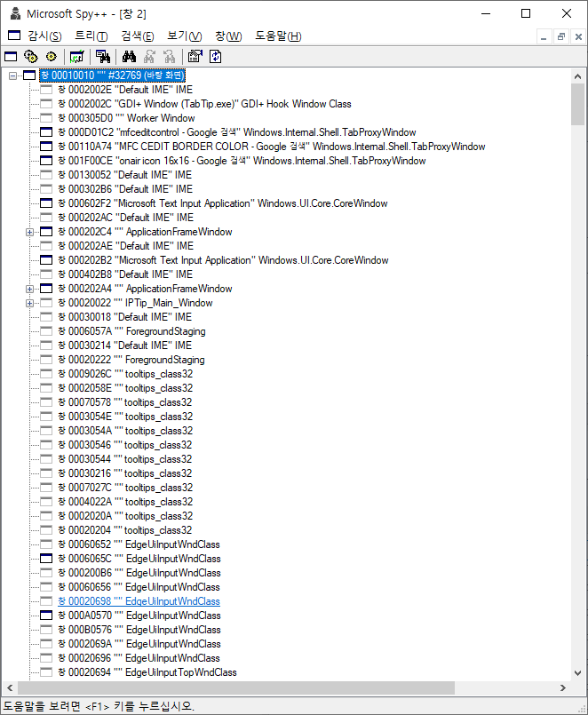Click the binoculars Find toolbar icon
588x715 pixels.
[x=129, y=57]
